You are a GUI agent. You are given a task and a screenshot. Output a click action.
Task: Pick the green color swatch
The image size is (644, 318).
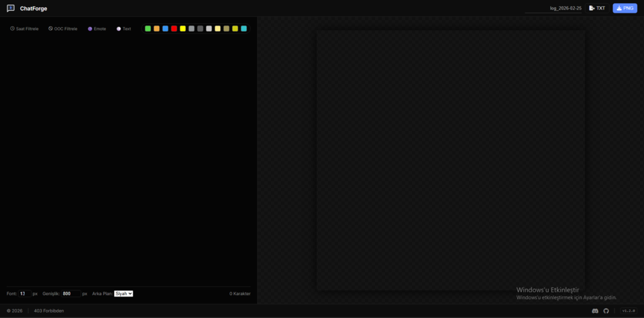coord(148,29)
